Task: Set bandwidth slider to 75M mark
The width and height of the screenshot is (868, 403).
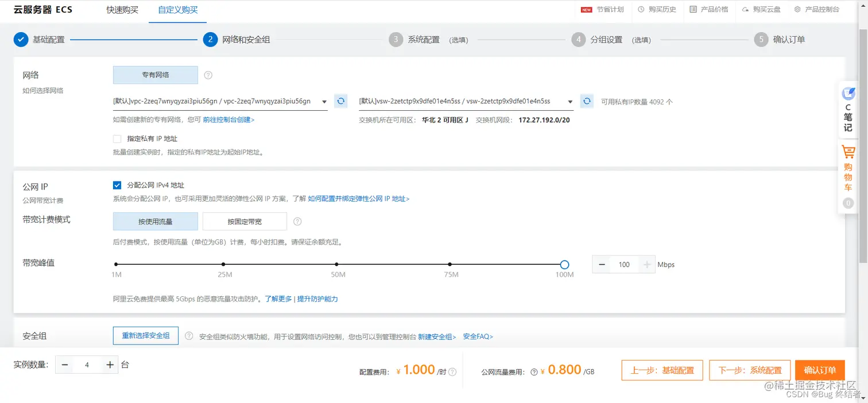Action: (451, 265)
